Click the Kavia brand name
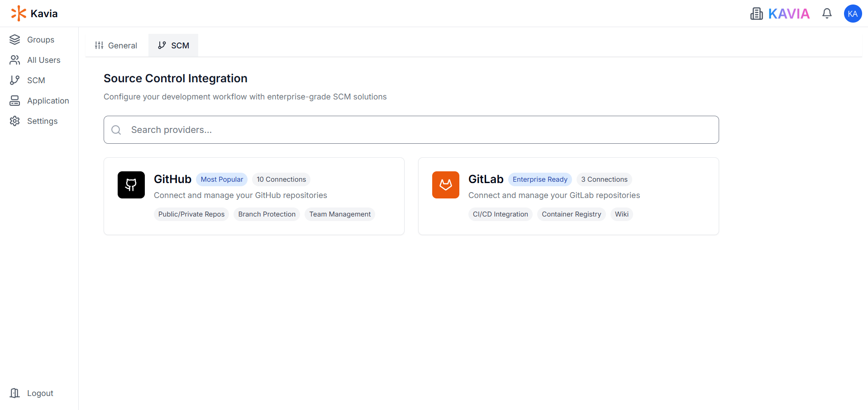868x410 pixels. tap(44, 14)
